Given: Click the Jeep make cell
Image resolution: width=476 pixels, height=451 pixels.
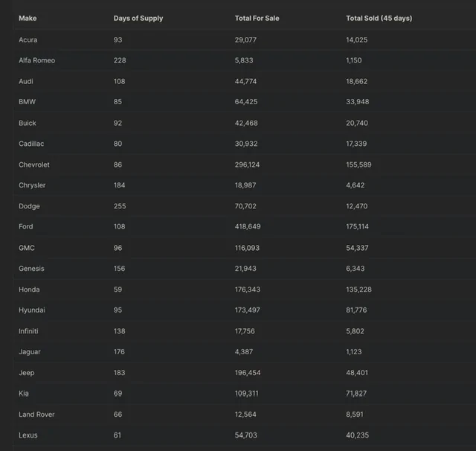Looking at the screenshot, I should 27,373.
